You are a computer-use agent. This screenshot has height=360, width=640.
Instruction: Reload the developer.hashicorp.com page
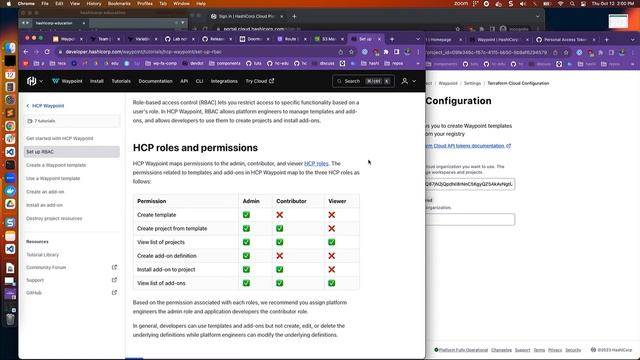click(47, 52)
